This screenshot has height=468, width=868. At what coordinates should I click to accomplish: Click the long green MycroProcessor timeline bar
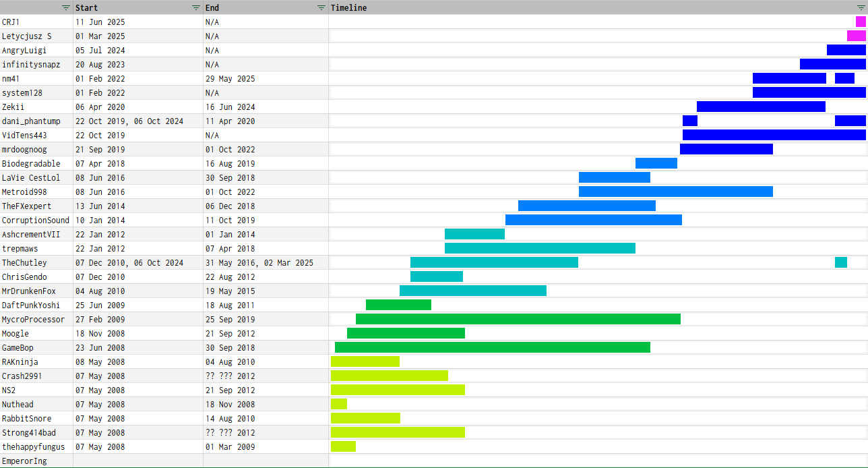click(518, 319)
